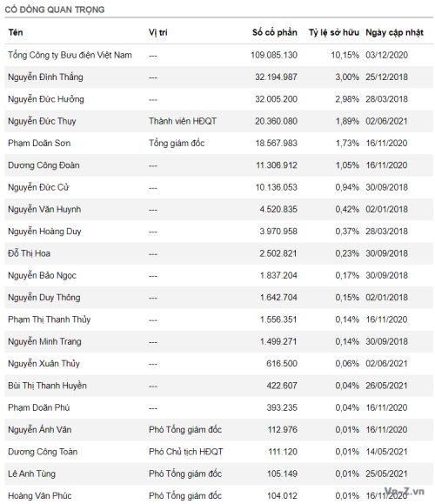Click the Cổ đông quan trọng heading

tap(55, 10)
